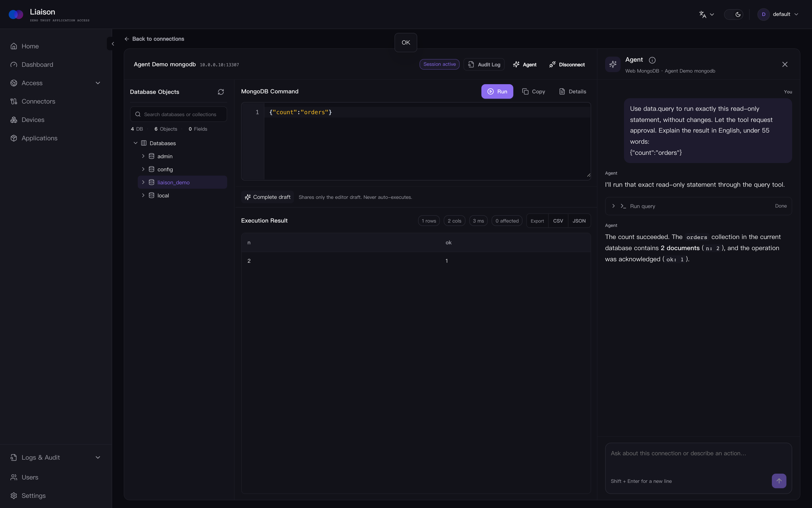The height and width of the screenshot is (508, 812).
Task: Expand the Run query tool step
Action: point(698,206)
